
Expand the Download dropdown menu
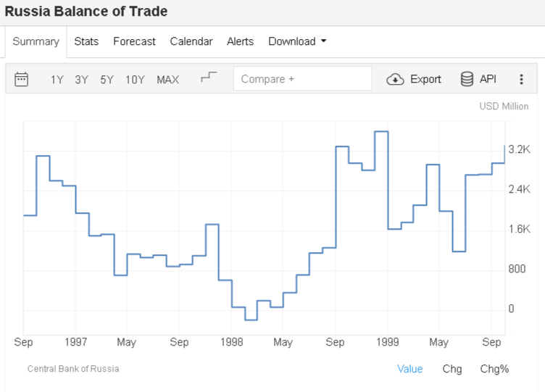297,41
